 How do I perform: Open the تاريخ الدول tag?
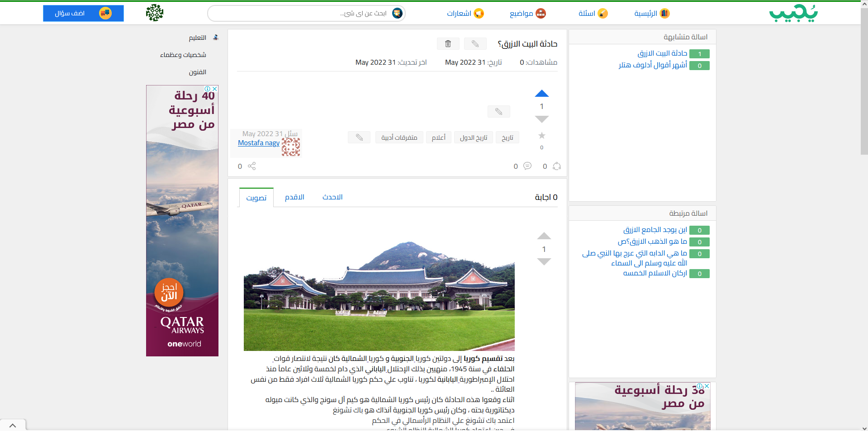[x=474, y=137]
